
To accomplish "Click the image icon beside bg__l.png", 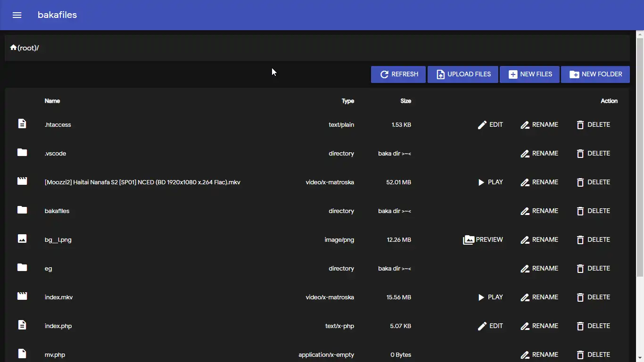I will click(22, 239).
